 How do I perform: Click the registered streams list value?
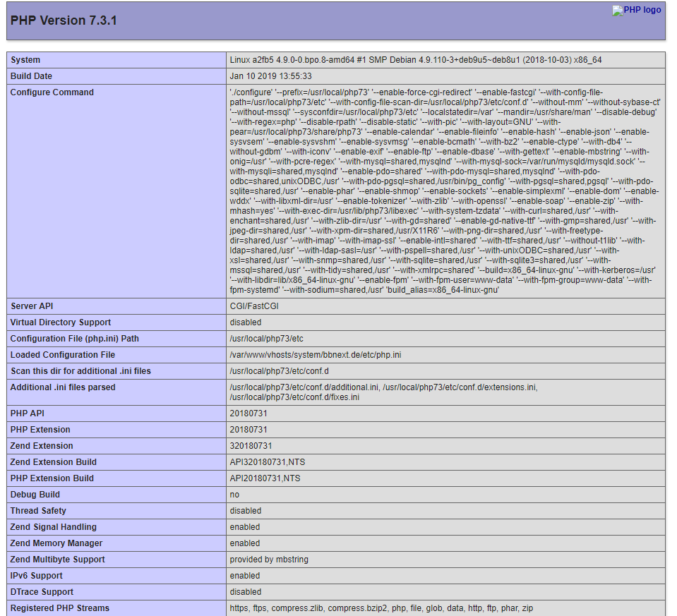(381, 608)
